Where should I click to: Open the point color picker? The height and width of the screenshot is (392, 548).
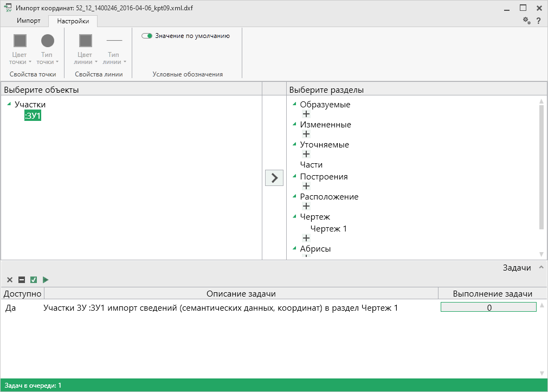20,48
